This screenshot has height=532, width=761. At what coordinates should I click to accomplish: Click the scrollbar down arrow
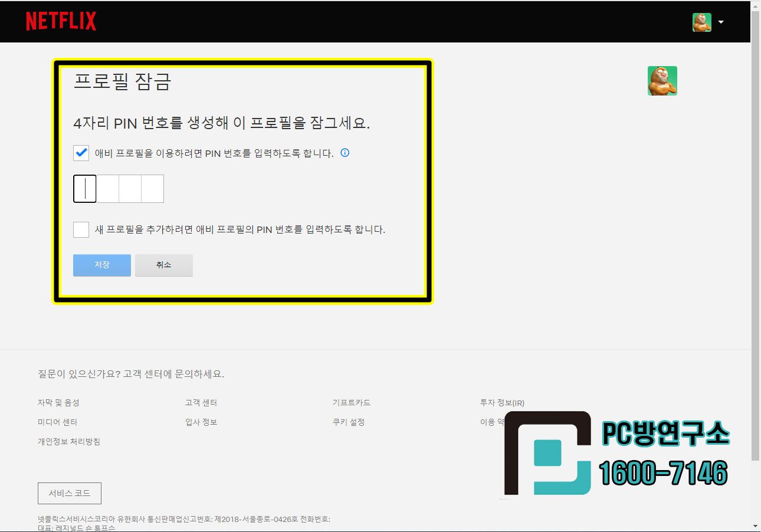pos(756,526)
